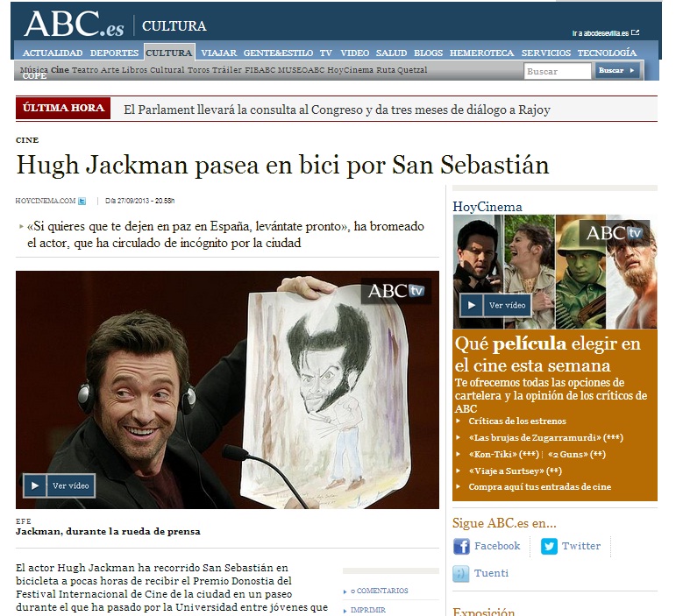683x616 pixels.
Task: Open the BLOGS section
Action: pyautogui.click(x=428, y=53)
